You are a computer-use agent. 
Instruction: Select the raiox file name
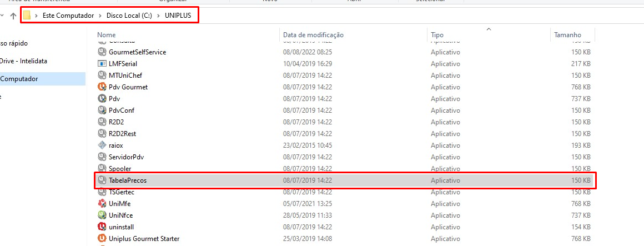pos(116,145)
